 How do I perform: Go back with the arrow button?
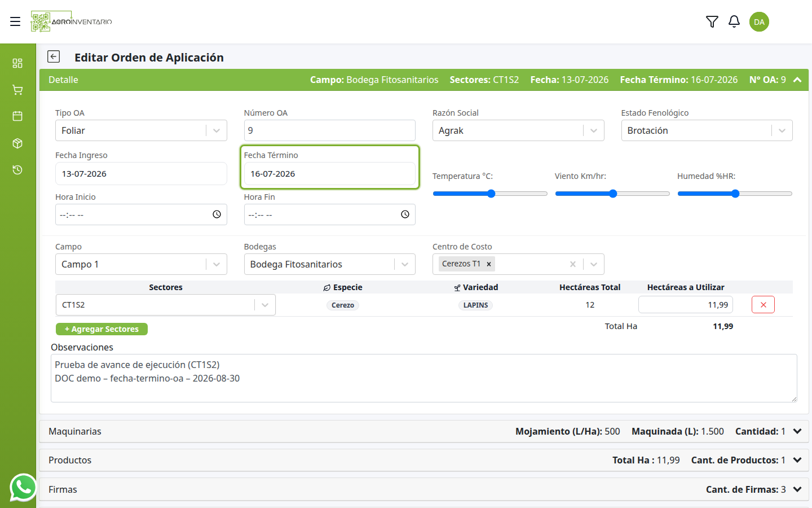pyautogui.click(x=54, y=56)
